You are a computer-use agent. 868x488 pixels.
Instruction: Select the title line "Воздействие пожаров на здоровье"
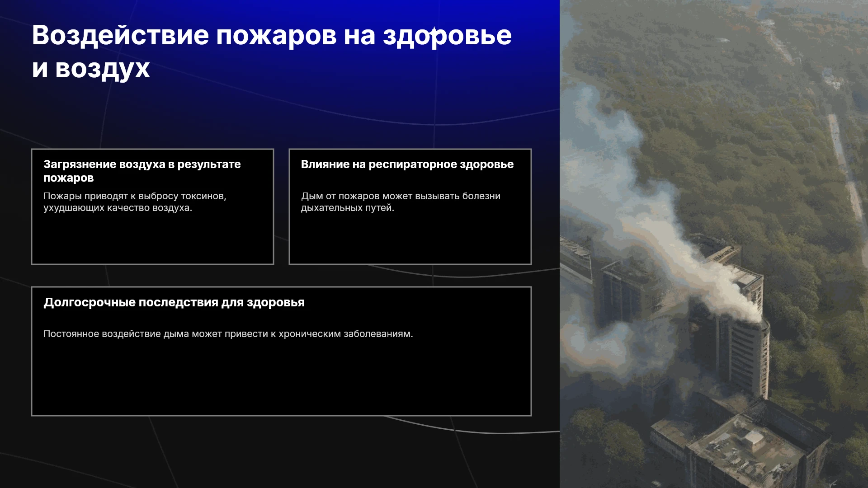[272, 35]
